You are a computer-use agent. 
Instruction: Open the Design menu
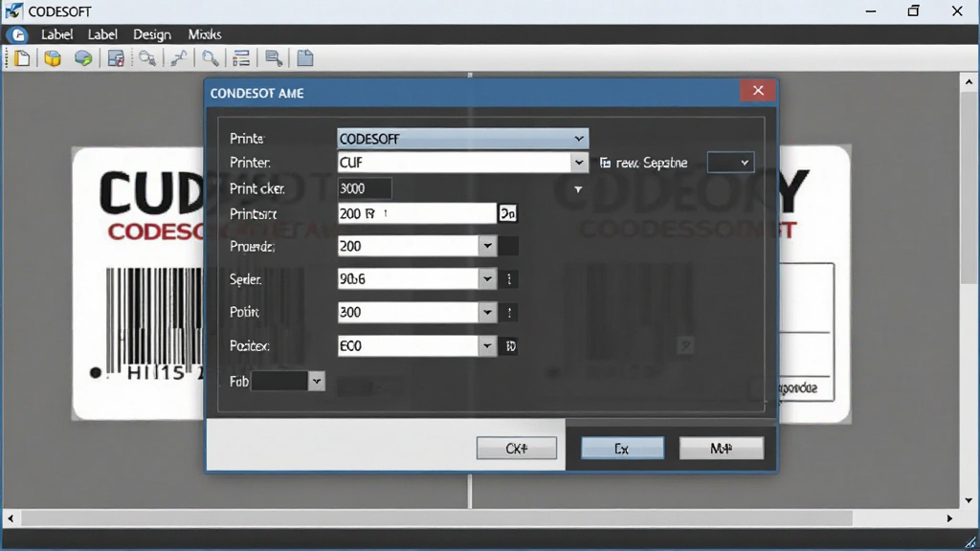tap(152, 34)
